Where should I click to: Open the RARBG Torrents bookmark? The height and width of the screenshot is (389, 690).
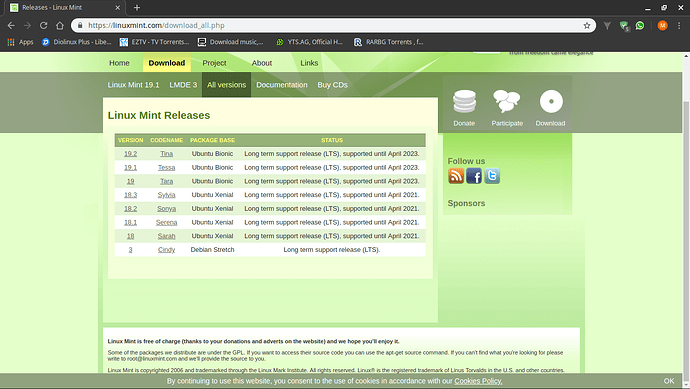pos(389,42)
